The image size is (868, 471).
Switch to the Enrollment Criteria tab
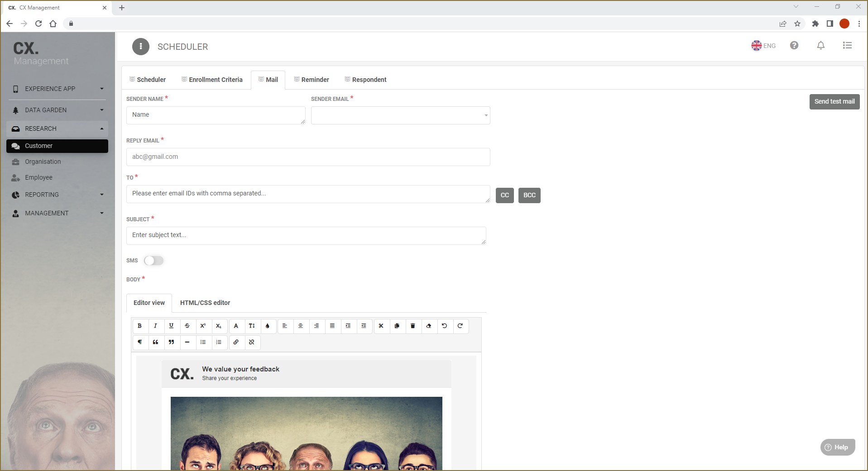click(212, 80)
